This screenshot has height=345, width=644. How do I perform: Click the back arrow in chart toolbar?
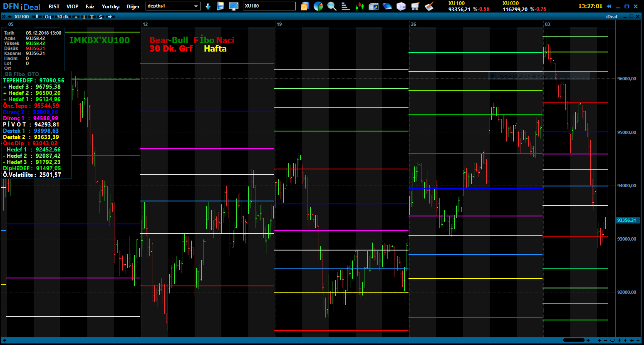point(10,17)
